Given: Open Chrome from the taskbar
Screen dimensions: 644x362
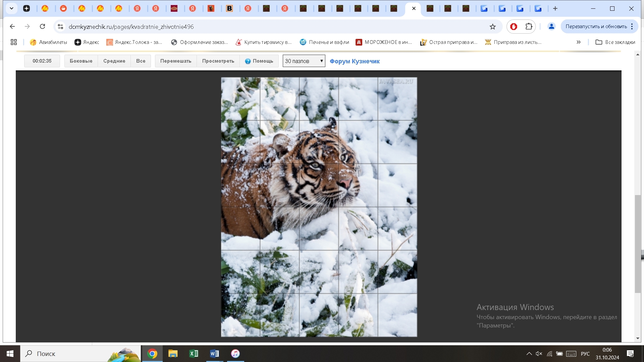Looking at the screenshot, I should (x=152, y=354).
